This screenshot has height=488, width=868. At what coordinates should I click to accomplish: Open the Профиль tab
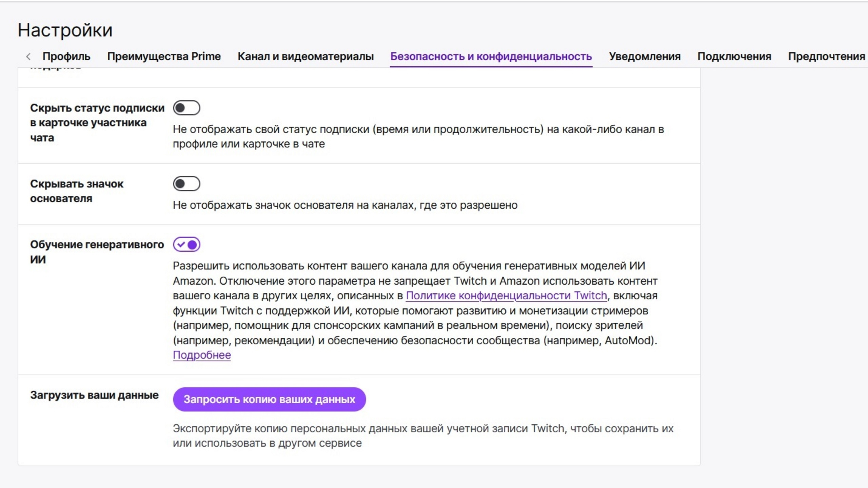pos(66,56)
